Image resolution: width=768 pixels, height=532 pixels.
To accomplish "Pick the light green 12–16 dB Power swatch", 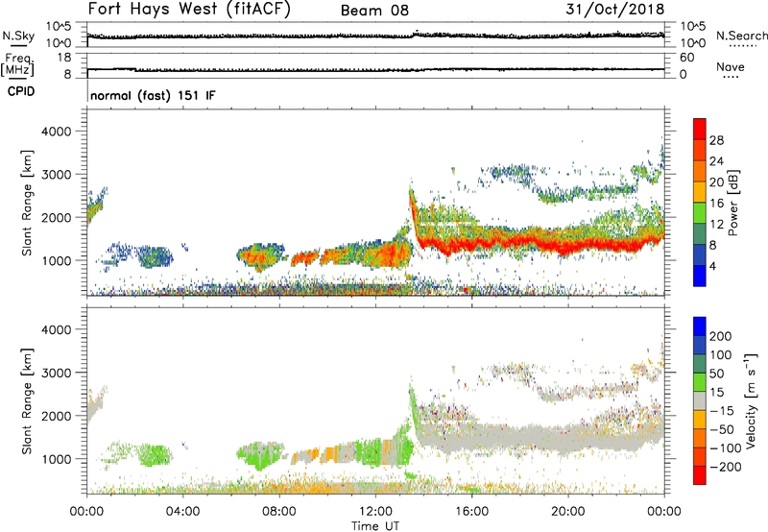I will (700, 213).
